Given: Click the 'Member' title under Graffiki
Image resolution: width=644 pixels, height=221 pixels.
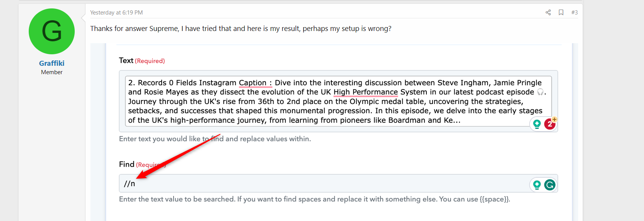Looking at the screenshot, I should (52, 72).
